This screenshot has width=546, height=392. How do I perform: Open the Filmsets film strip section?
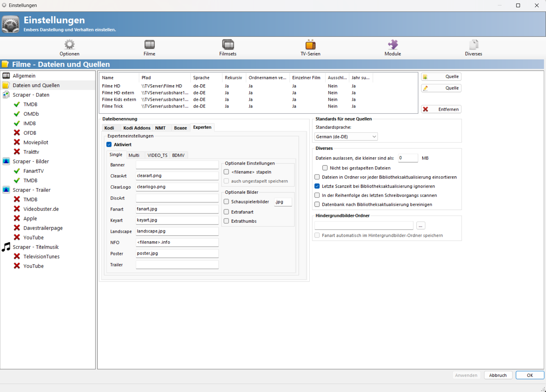pos(228,48)
